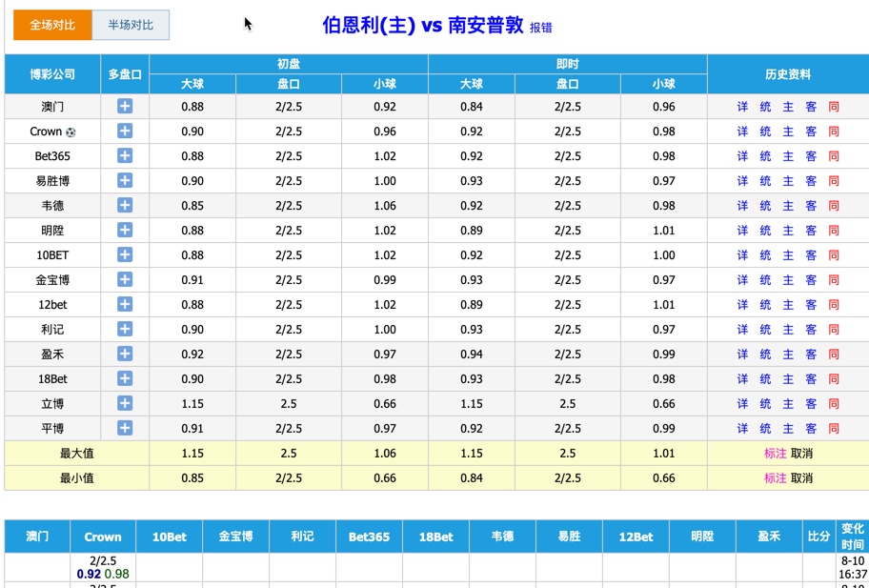Screen dimensions: 869x588
Task: Expand multi-handicap plus icon for 10BET
Action: pyautogui.click(x=125, y=255)
